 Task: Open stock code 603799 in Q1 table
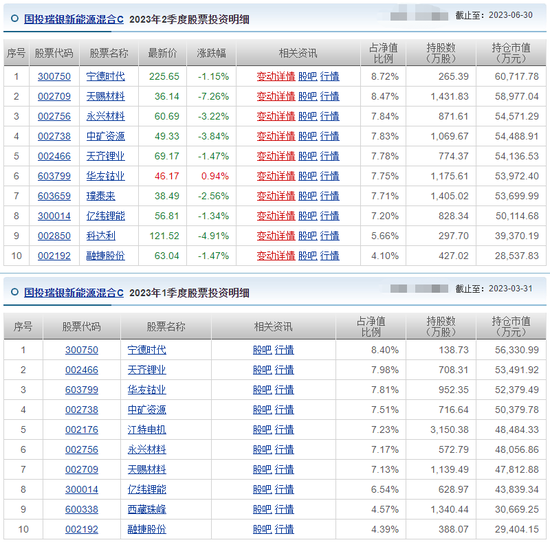(82, 390)
